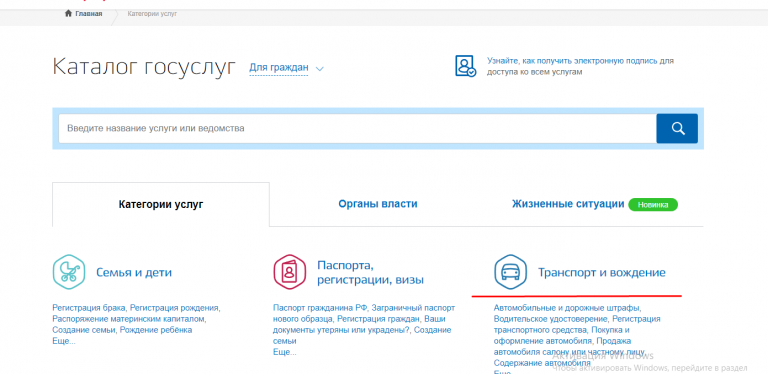The image size is (768, 374).
Task: Focus the service name search field
Action: pos(358,128)
